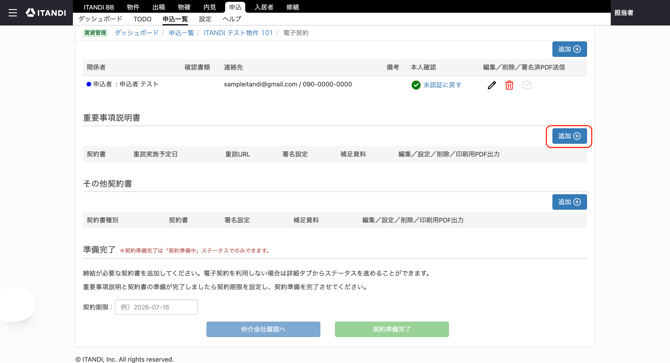670x363 pixels.
Task: Open the 申込一覧 sub tab
Action: (x=175, y=19)
